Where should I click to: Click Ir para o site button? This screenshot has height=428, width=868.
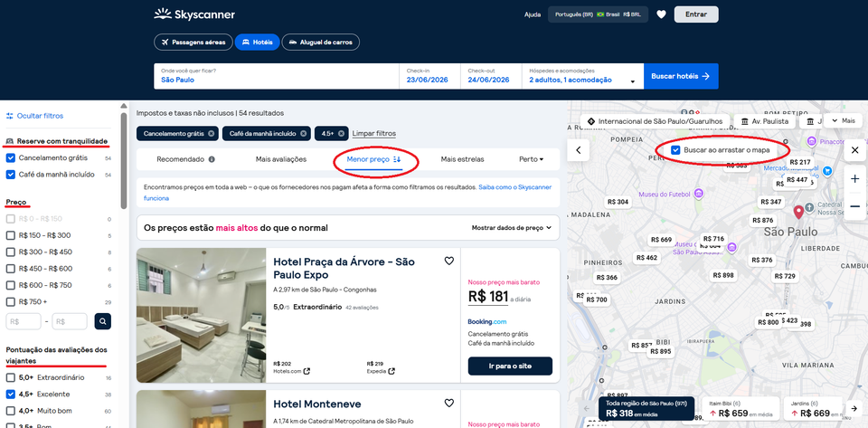tap(510, 366)
